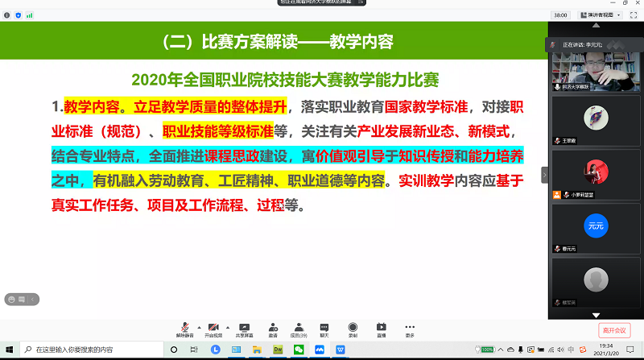
Task: Turn on camera via 开启视频
Action: tap(213, 328)
